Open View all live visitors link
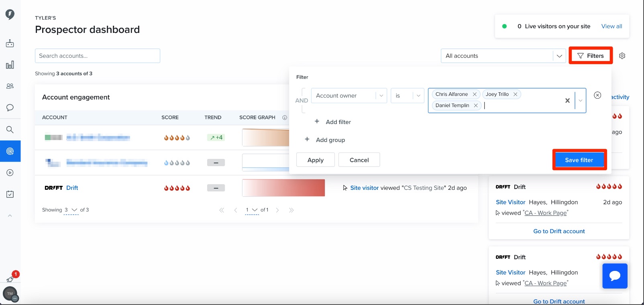The height and width of the screenshot is (305, 644). click(611, 26)
